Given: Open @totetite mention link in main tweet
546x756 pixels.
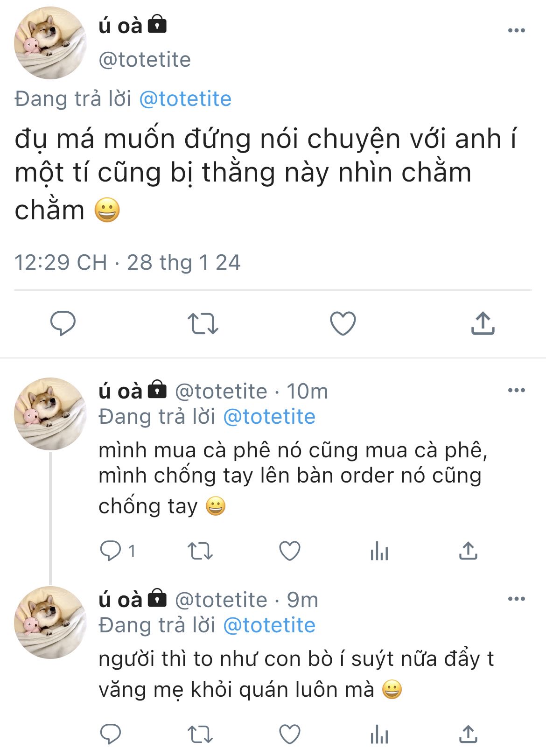Looking at the screenshot, I should pyautogui.click(x=185, y=99).
